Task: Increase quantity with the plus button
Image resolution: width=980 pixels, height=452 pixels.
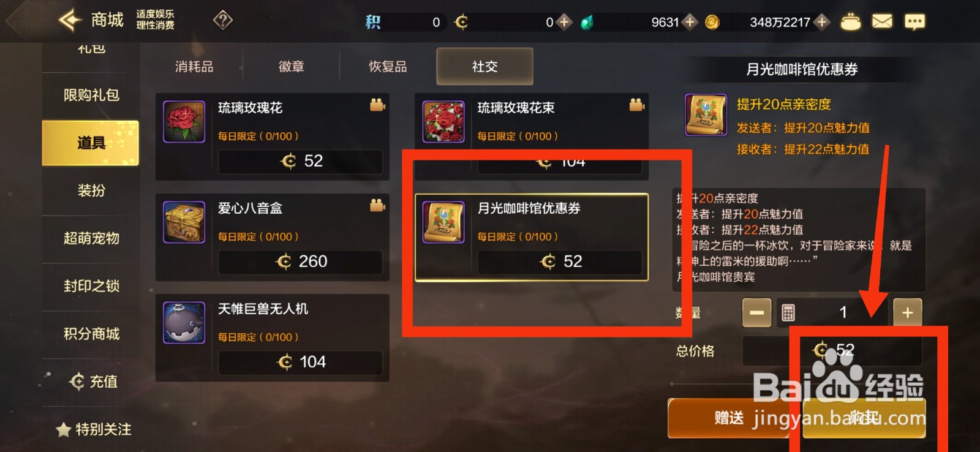Action: [907, 312]
